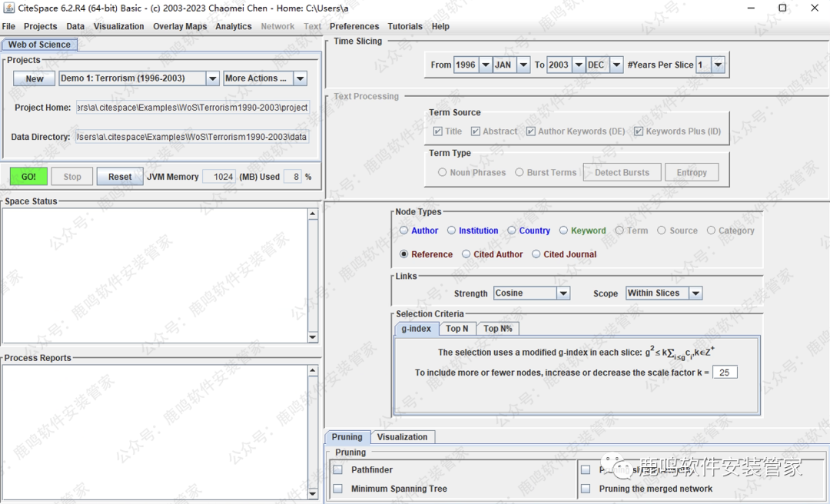Expand the Demo 1: Terrorism project dropdown
Viewport: 830px width, 504px height.
click(212, 78)
